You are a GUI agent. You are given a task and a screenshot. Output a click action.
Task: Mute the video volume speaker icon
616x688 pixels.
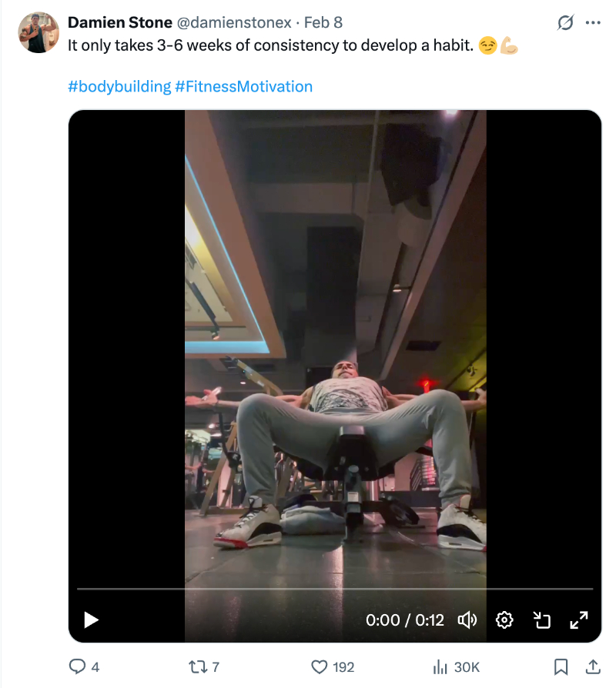click(467, 620)
